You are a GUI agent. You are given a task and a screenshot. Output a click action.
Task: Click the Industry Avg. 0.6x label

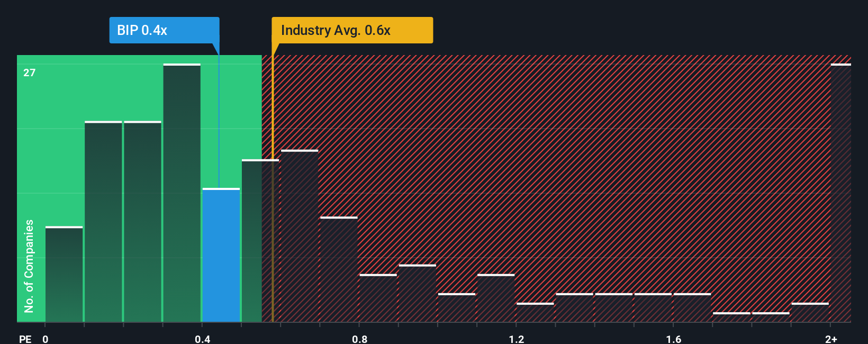(352, 30)
